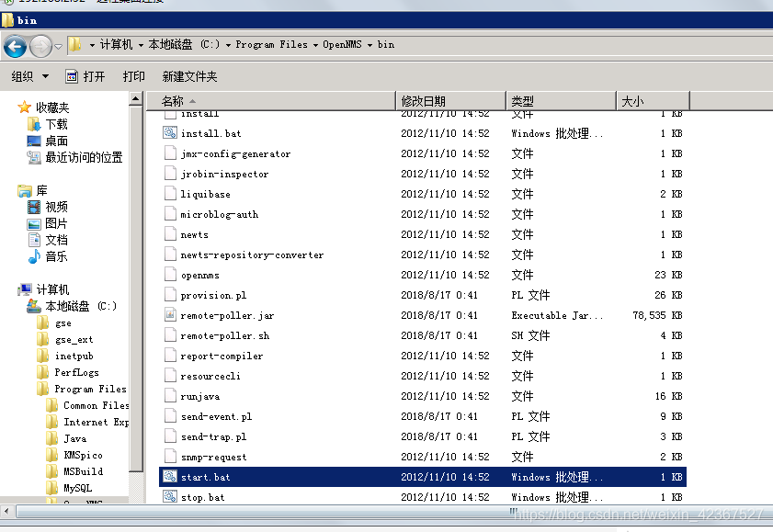Open the 组织 organize menu
773x532 pixels.
point(29,76)
